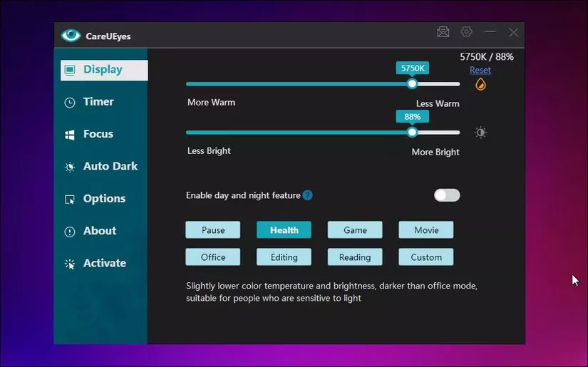This screenshot has width=588, height=367.
Task: Select the Game display mode
Action: [x=355, y=229]
